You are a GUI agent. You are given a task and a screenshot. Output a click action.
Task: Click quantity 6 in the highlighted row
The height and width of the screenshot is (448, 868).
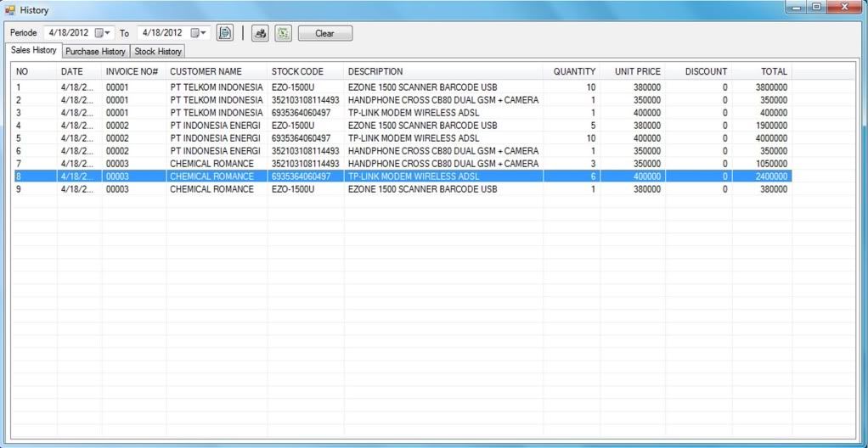pos(593,176)
